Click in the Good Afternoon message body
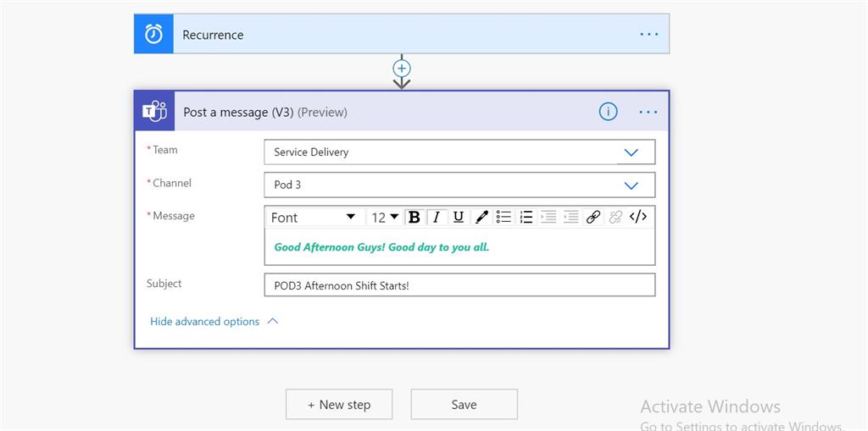 click(x=459, y=246)
